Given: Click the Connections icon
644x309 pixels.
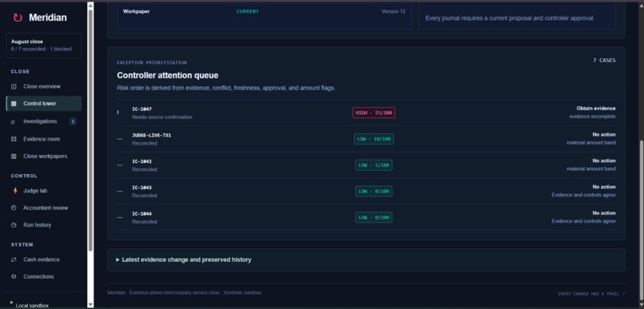Looking at the screenshot, I should coord(14,277).
